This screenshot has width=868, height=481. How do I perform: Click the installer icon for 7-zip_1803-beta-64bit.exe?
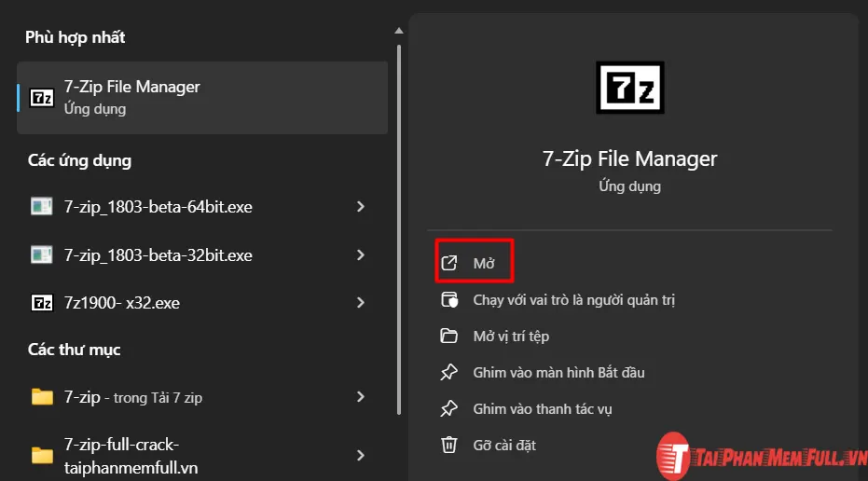point(42,206)
